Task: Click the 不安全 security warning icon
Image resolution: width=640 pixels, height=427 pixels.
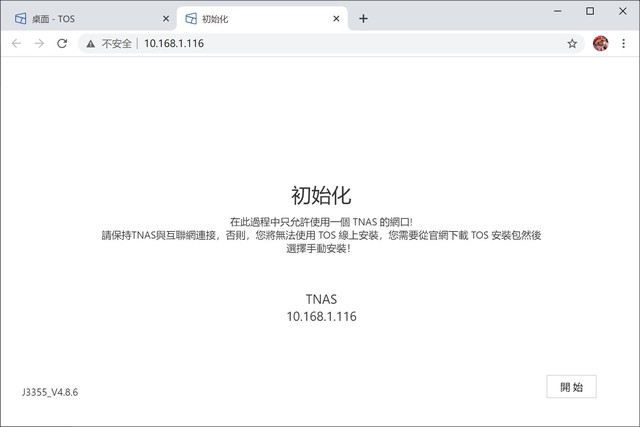Action: click(x=91, y=44)
